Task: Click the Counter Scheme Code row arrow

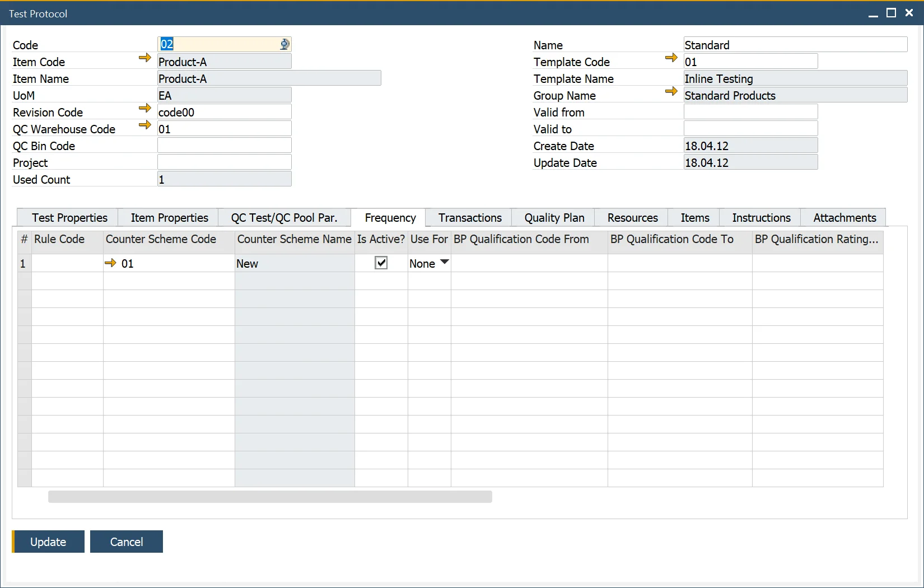Action: point(110,263)
